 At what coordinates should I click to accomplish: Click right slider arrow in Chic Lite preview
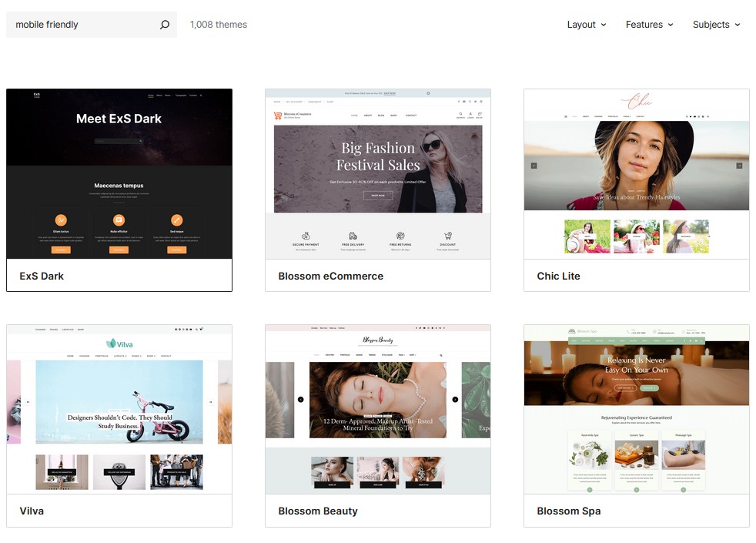coord(739,166)
